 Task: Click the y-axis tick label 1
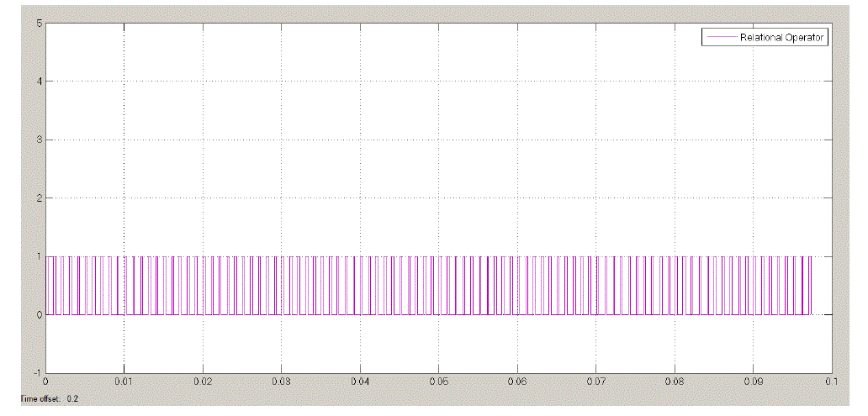point(39,256)
